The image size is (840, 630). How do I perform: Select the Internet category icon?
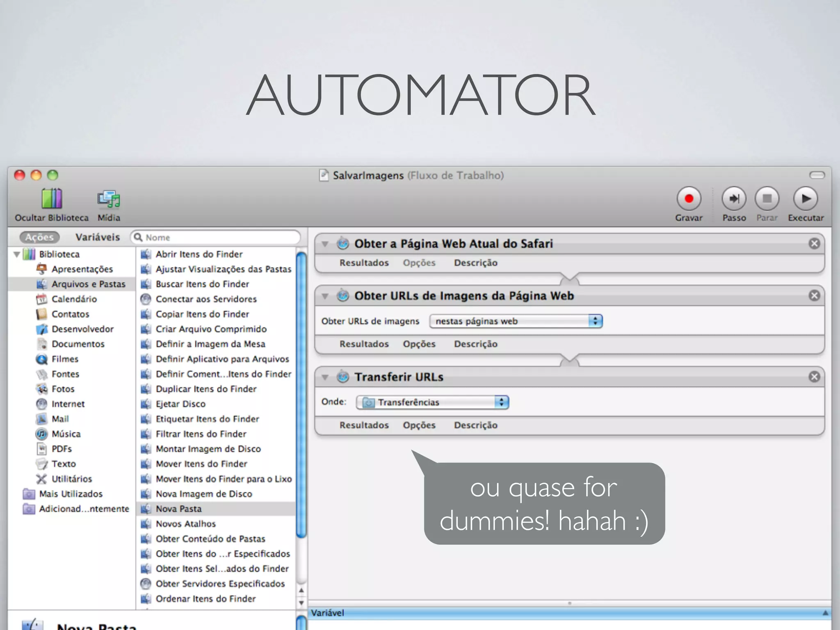coord(41,404)
